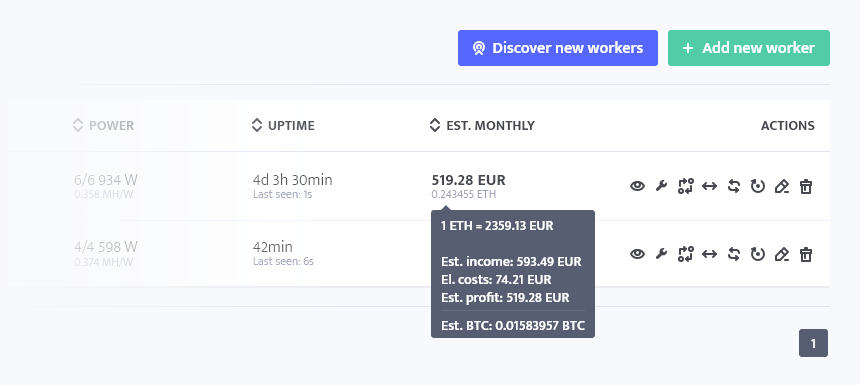
Task: Click the horizontal arrows icon, first row
Action: click(x=710, y=186)
